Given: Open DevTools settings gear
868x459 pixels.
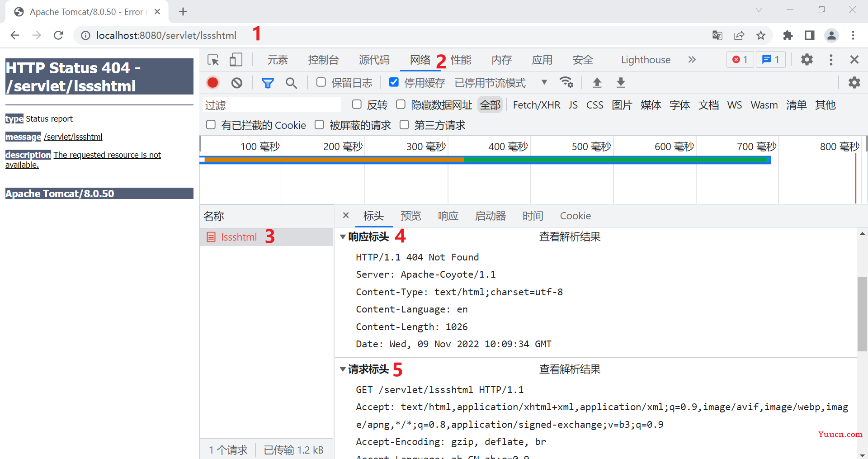Looking at the screenshot, I should pos(807,60).
